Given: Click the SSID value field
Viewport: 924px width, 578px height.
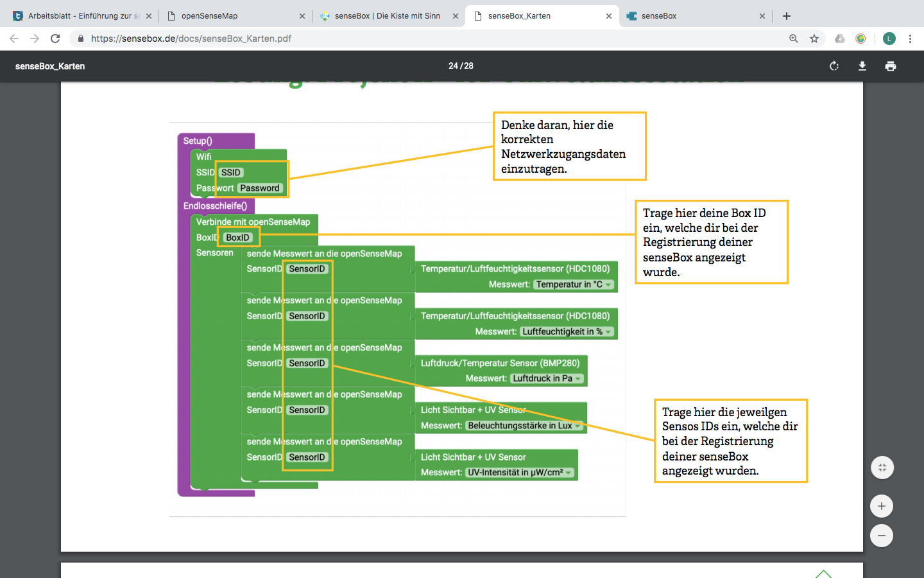Looking at the screenshot, I should pyautogui.click(x=231, y=172).
